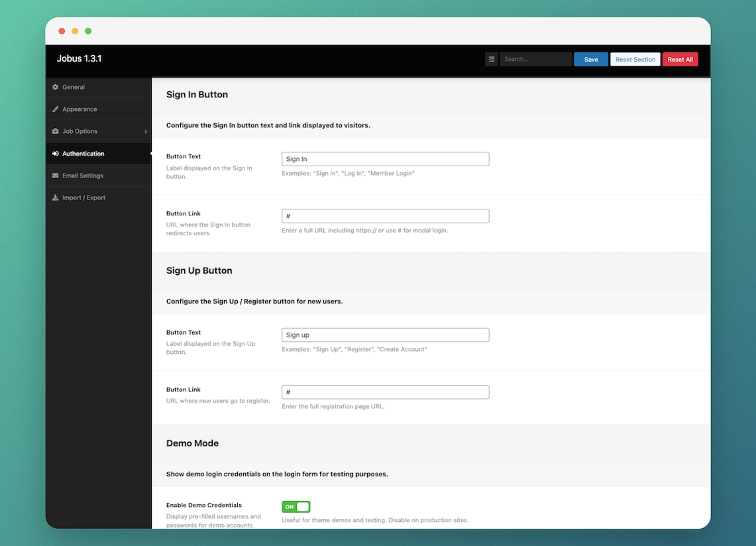Click the Reset All button
This screenshot has width=756, height=546.
tap(680, 59)
